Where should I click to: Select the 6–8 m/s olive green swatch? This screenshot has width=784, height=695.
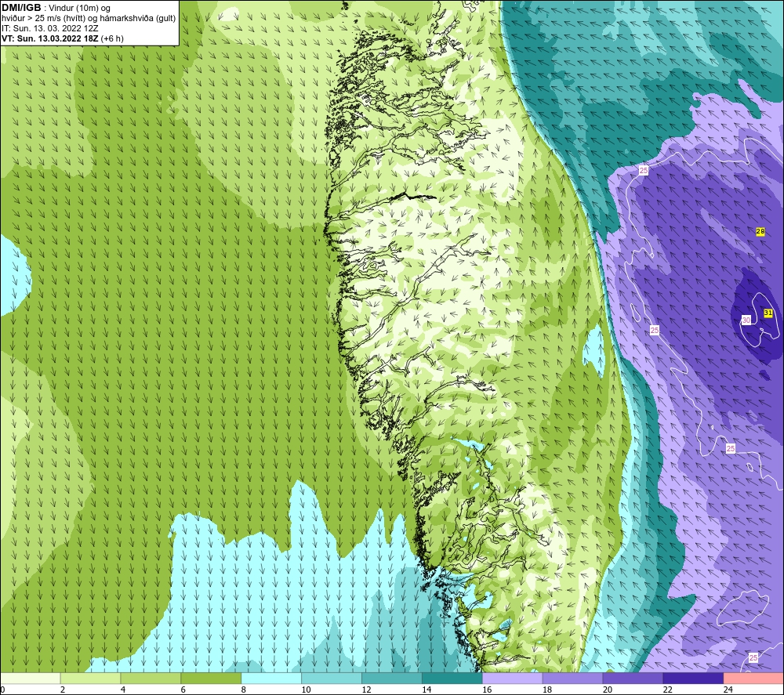(x=211, y=679)
